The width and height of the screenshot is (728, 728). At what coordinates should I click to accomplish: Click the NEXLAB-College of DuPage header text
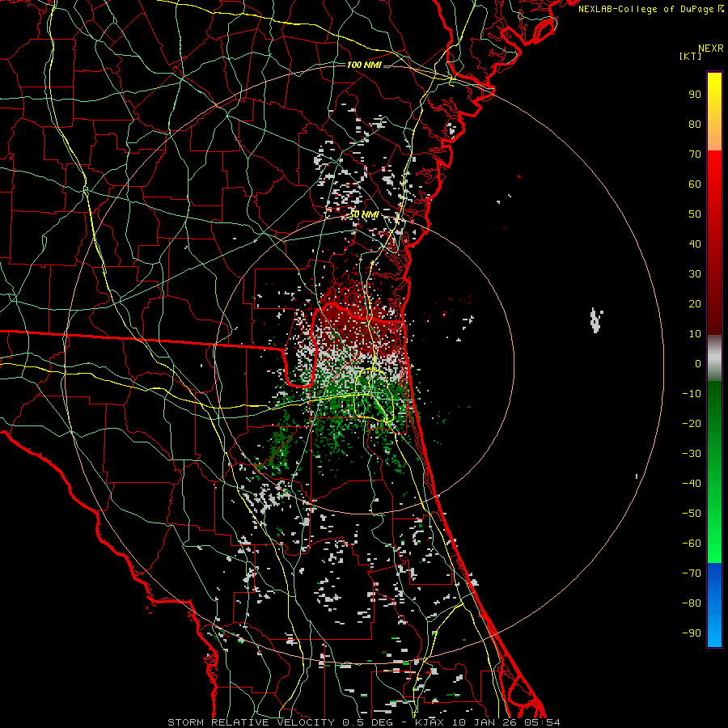[650, 9]
